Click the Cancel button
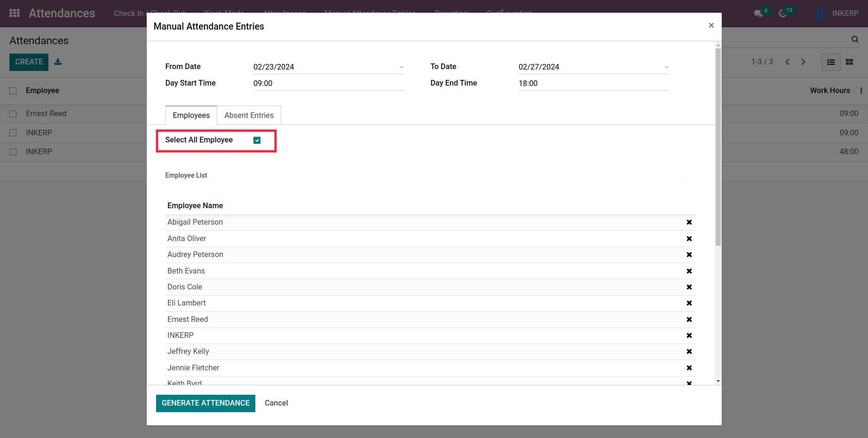 point(276,403)
